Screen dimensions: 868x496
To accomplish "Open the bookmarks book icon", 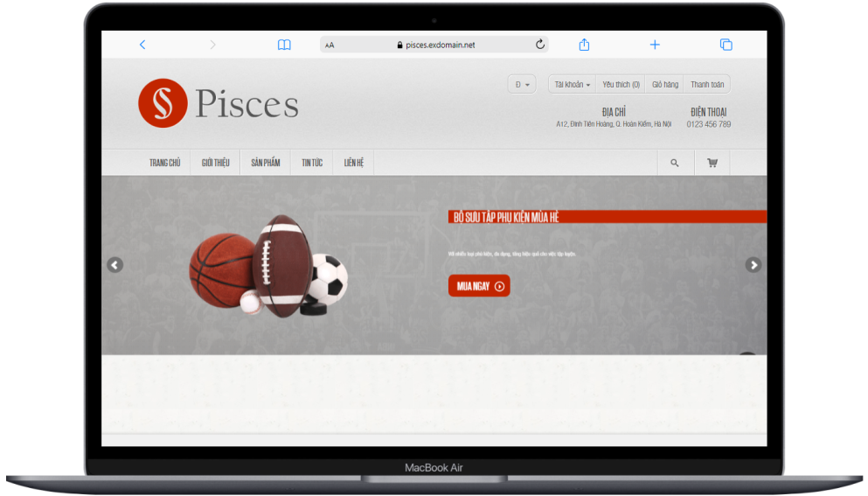I will point(284,45).
